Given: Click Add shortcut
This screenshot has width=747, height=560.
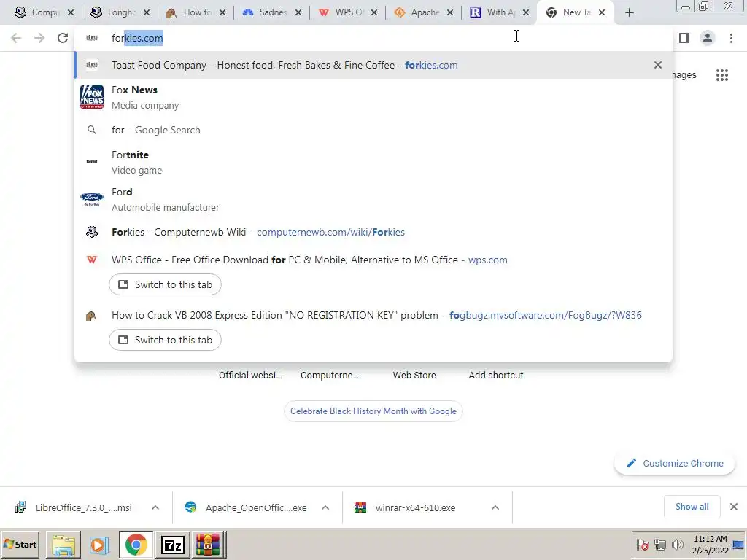Looking at the screenshot, I should click(496, 376).
